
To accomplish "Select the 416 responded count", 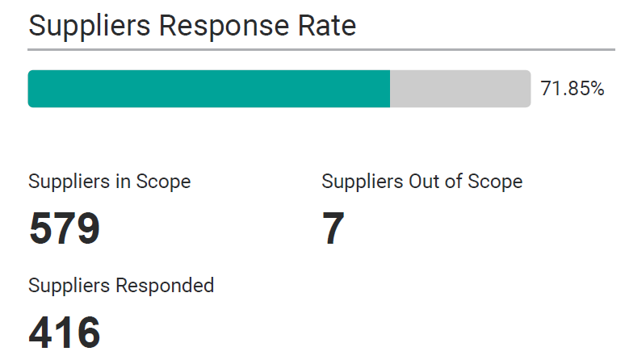I will click(x=64, y=333).
